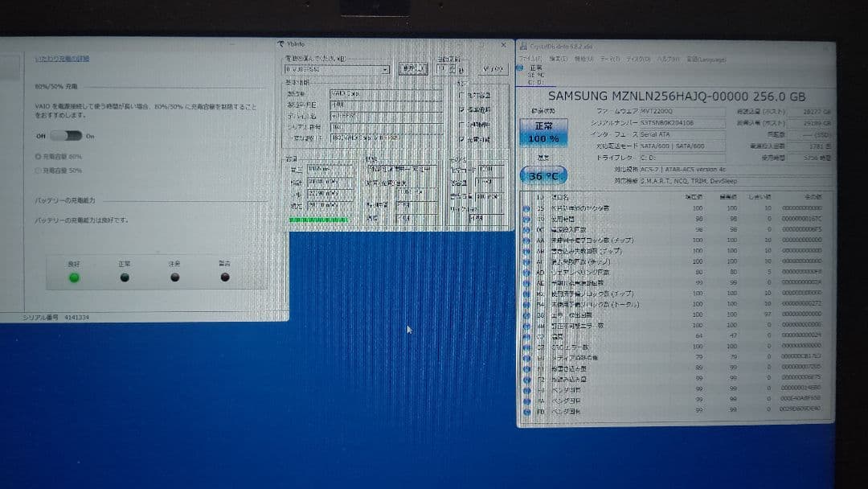868x489 pixels.
Task: Open the 機能 menu in CrystalDiskInfo
Action: point(583,60)
